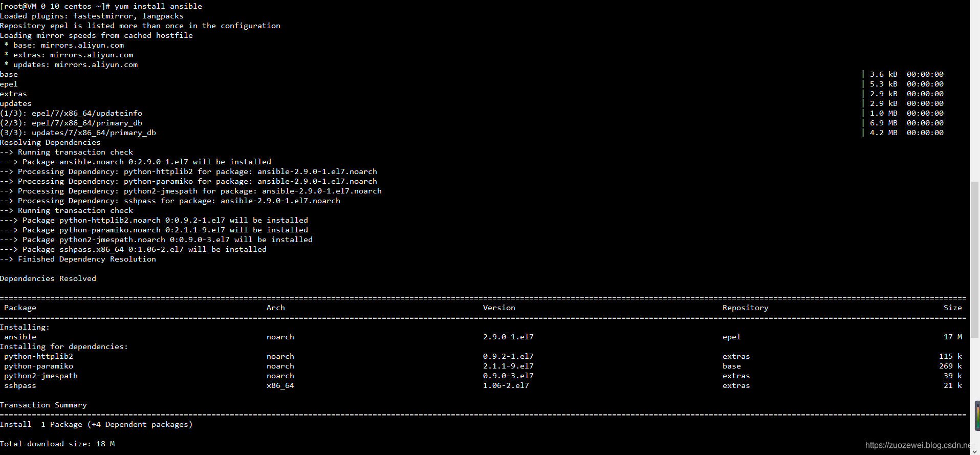This screenshot has width=980, height=455.
Task: Click 'Package ansible.noarch 0:2.9.0-1.el7 will be installed'
Action: (x=136, y=162)
